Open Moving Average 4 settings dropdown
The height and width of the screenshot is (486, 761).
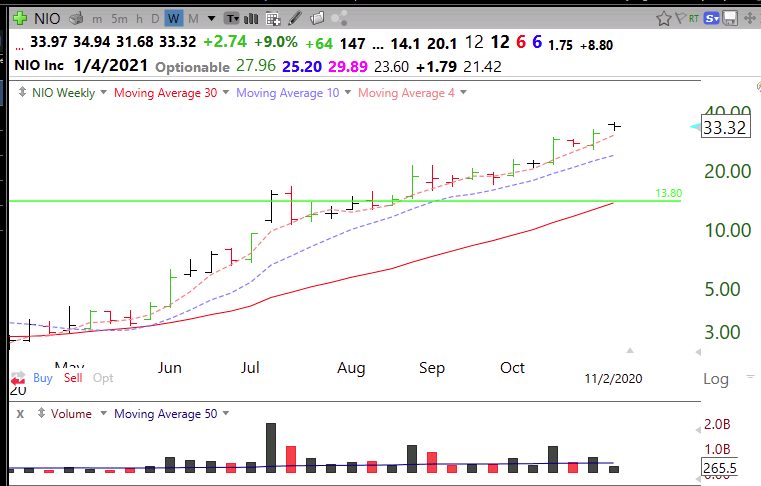click(463, 92)
